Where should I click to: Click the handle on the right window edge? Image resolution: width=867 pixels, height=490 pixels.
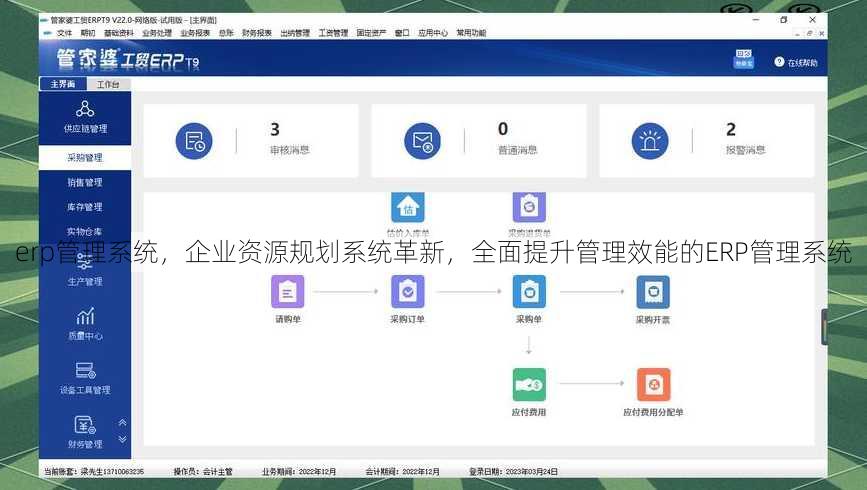pyautogui.click(x=824, y=327)
